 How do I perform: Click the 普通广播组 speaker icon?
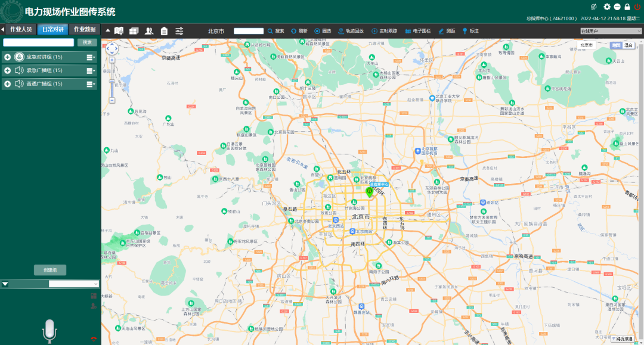coord(19,83)
